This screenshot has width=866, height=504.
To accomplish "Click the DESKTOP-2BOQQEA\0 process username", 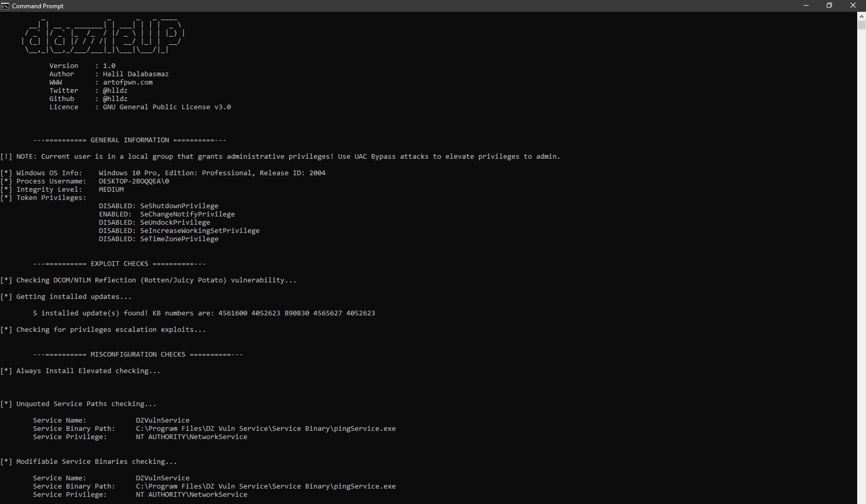I will 134,181.
